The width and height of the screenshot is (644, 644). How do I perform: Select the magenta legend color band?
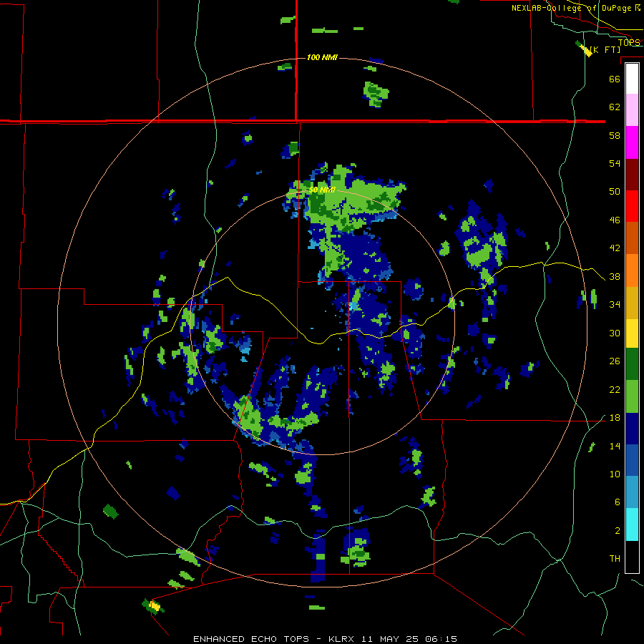tap(632, 142)
